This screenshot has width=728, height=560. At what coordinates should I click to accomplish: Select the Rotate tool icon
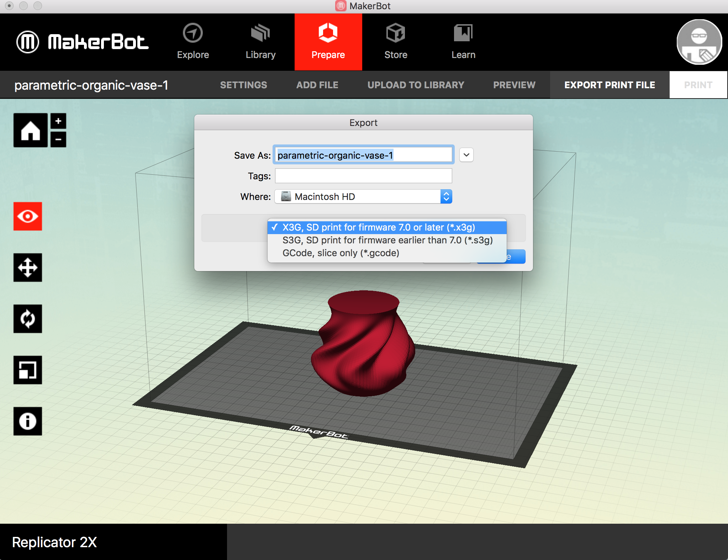[28, 319]
